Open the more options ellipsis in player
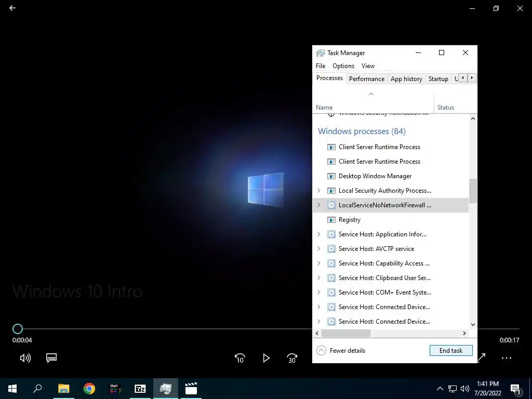The width and height of the screenshot is (532, 399). (506, 358)
